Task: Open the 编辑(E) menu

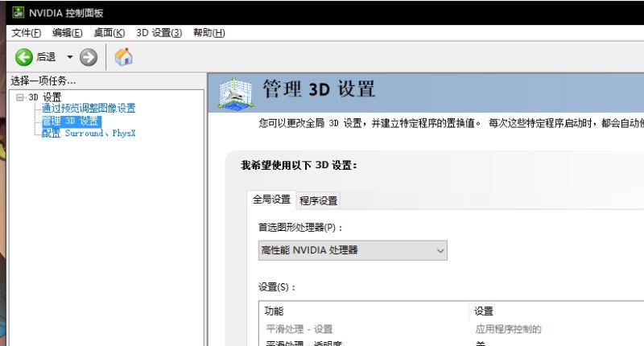Action: click(x=68, y=33)
